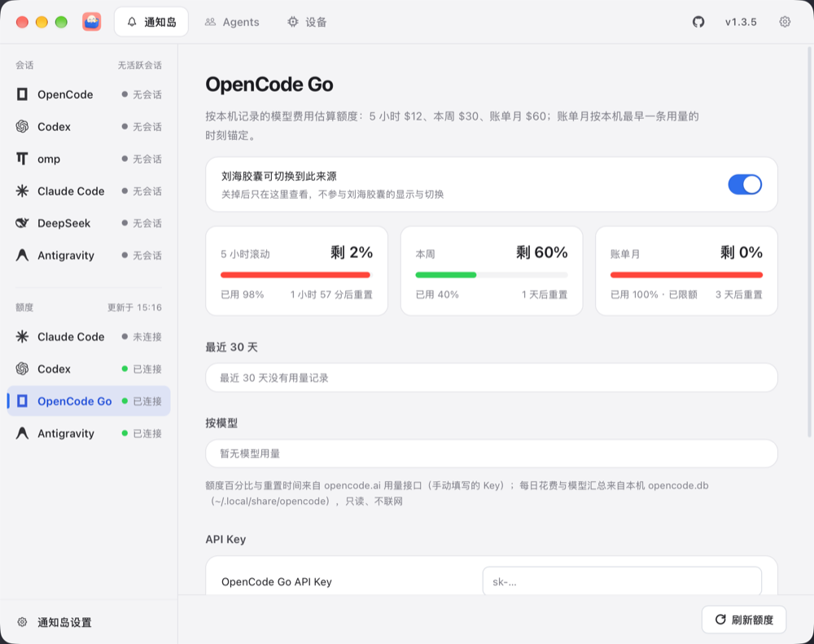
Task: Click OpenCode icon in the 会话 list
Action: pyautogui.click(x=22, y=94)
